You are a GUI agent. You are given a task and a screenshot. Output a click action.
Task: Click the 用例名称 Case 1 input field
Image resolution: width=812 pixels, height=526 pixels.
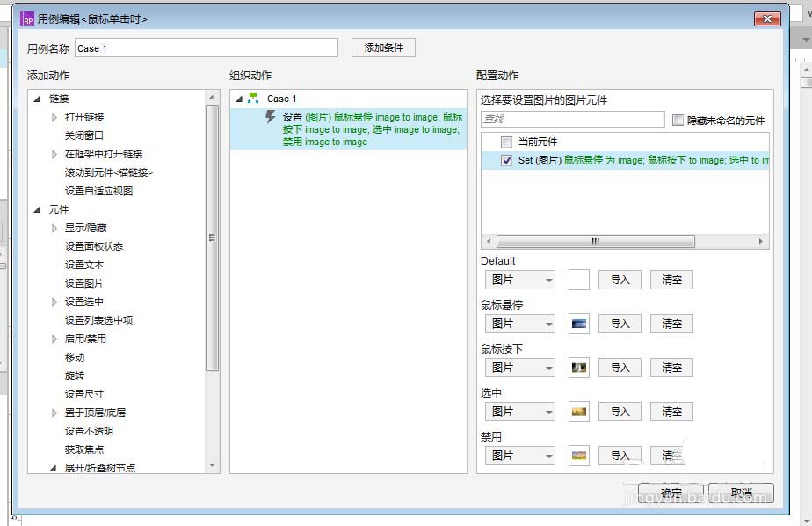point(207,48)
